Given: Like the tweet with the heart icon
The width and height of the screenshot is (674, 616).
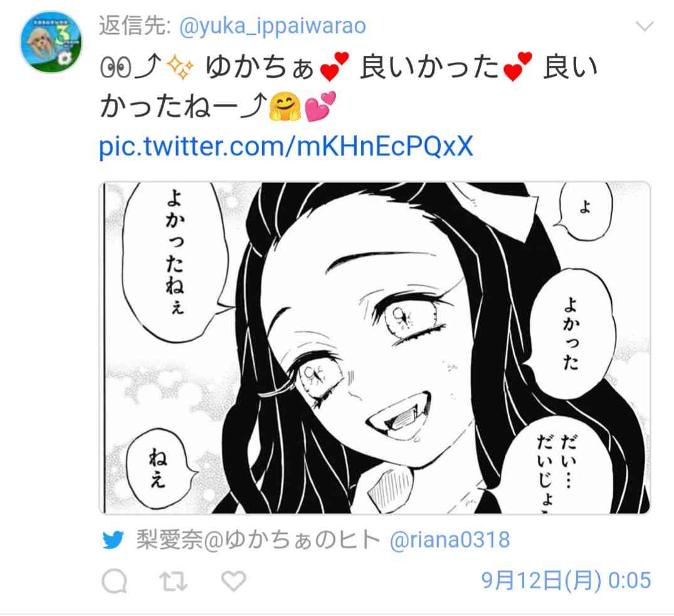Looking at the screenshot, I should pos(233,581).
